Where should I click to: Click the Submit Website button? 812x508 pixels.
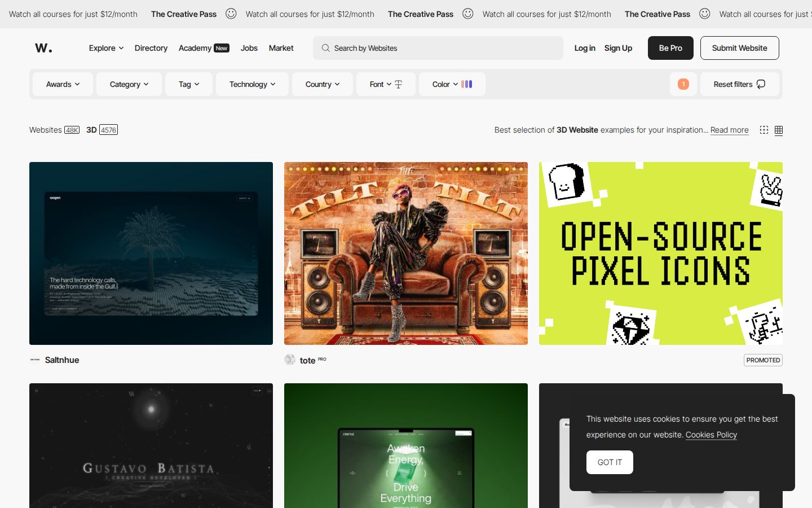coord(740,48)
